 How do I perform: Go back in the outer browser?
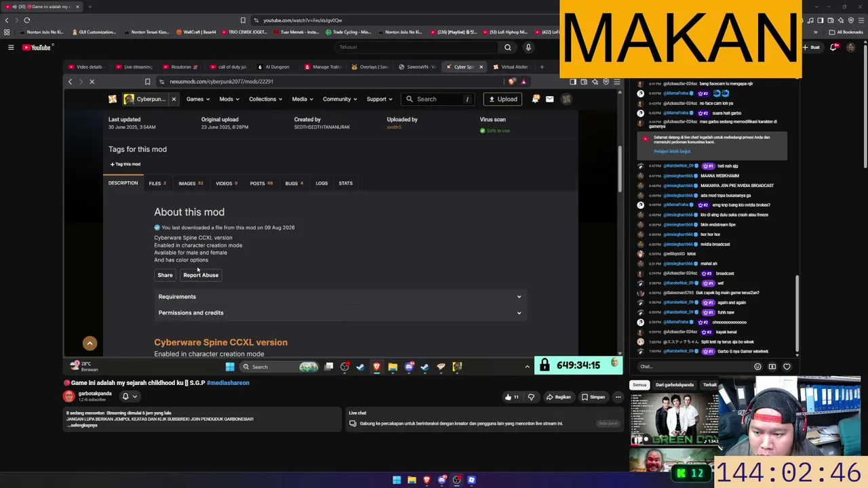click(7, 20)
